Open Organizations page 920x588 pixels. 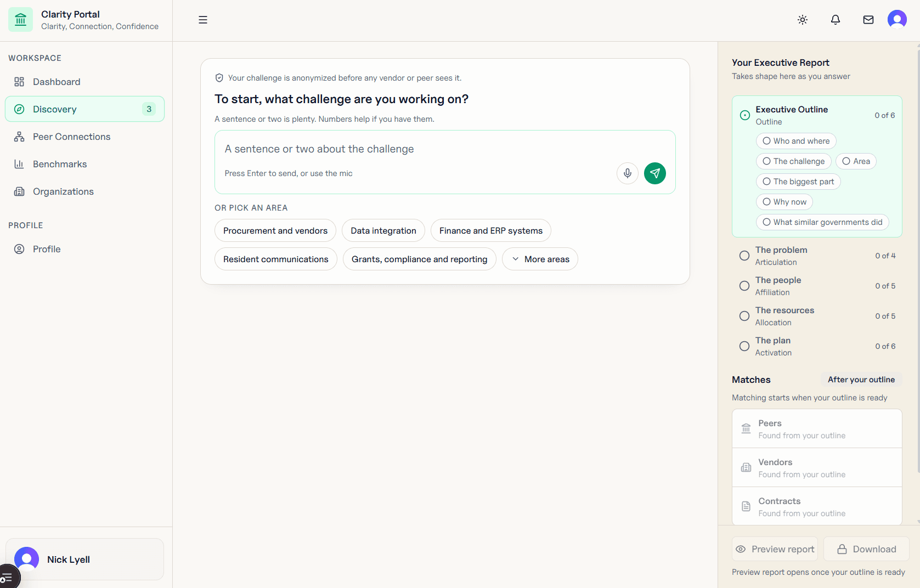coord(84,191)
